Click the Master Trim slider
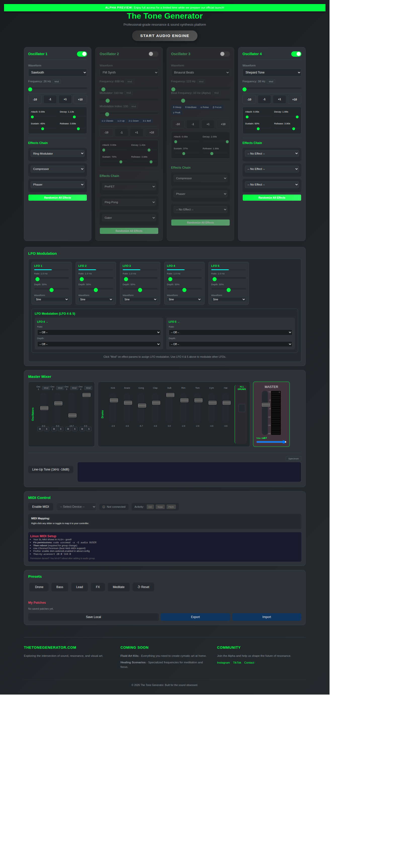The width and height of the screenshot is (407, 868). click(271, 442)
